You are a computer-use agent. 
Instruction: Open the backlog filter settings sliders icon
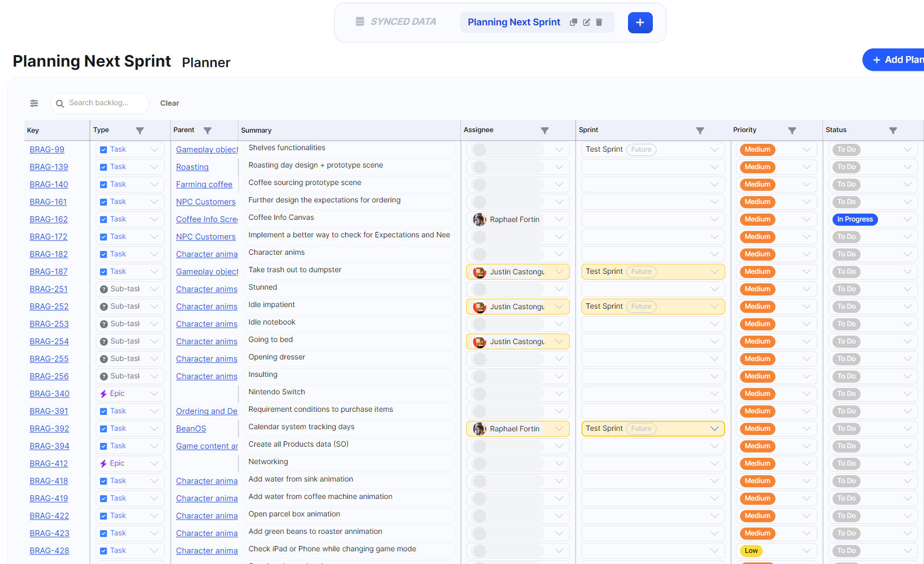(x=34, y=103)
